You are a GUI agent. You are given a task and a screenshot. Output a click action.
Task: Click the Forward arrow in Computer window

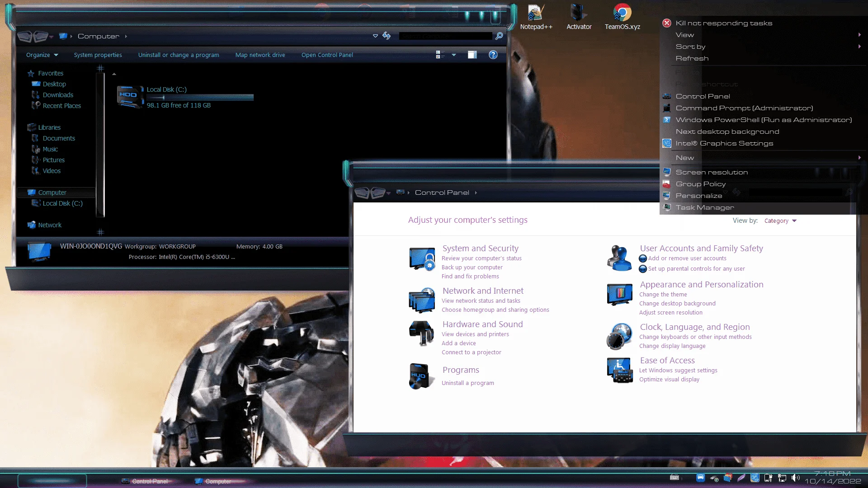click(41, 36)
